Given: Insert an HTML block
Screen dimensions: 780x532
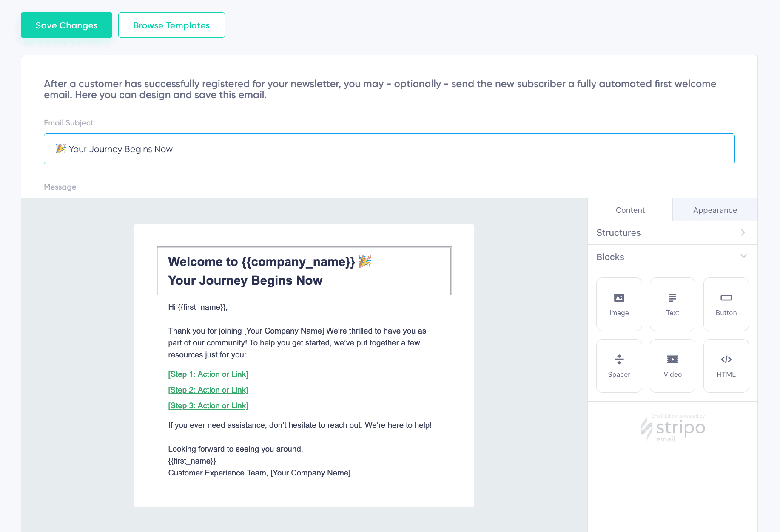Looking at the screenshot, I should pyautogui.click(x=726, y=365).
